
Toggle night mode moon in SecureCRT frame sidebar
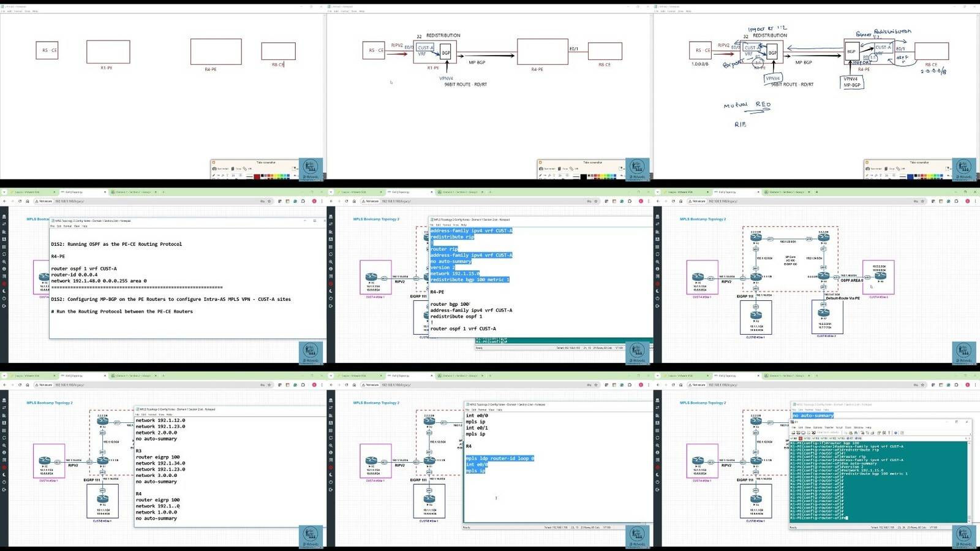[x=657, y=475]
